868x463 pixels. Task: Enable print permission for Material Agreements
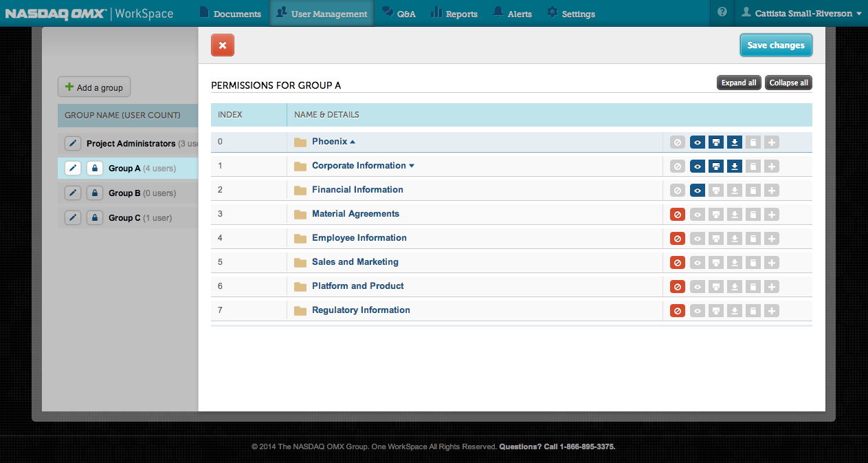[x=716, y=215]
